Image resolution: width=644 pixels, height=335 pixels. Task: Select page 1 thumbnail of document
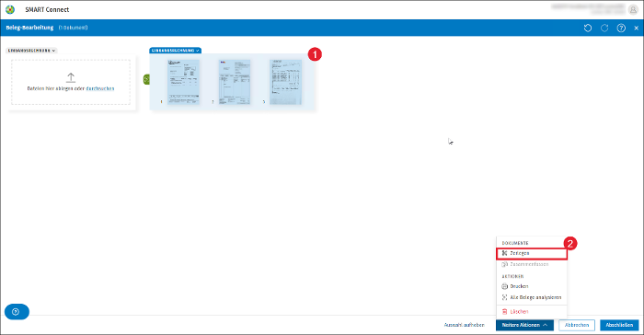[183, 82]
